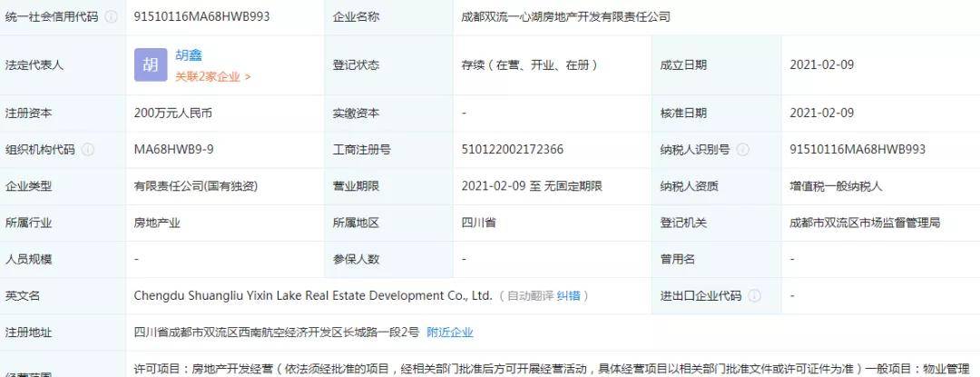
Task: Select 工商注册号 510122002172366
Action: coord(513,149)
